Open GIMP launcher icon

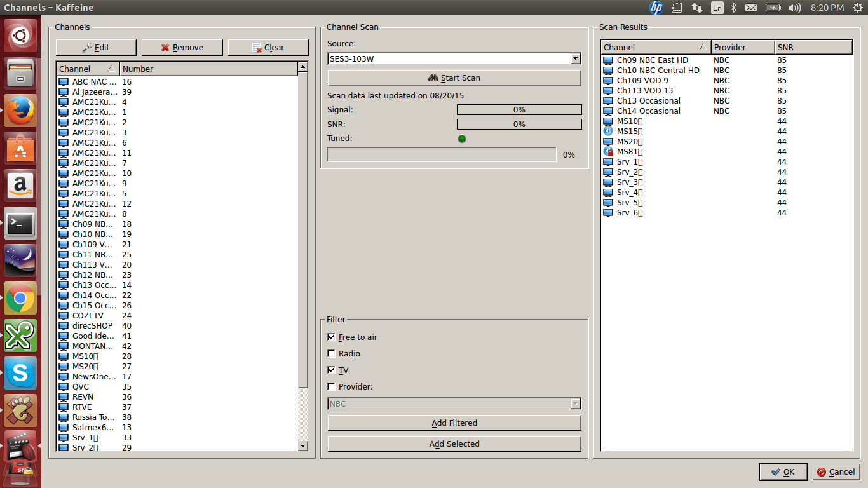point(20,410)
